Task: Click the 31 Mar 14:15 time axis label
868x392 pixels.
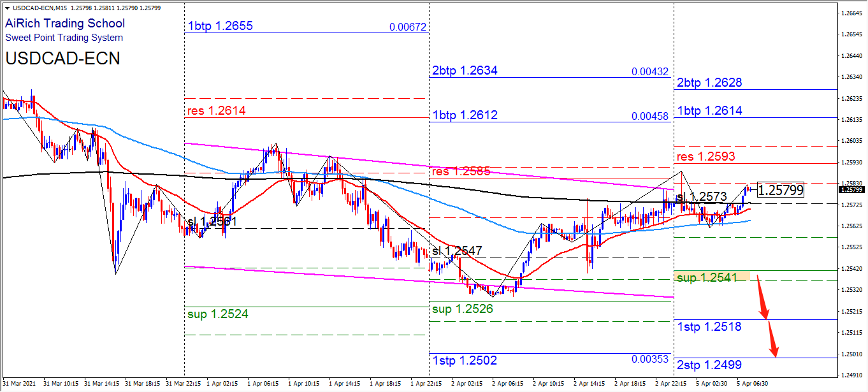Action: [102, 384]
